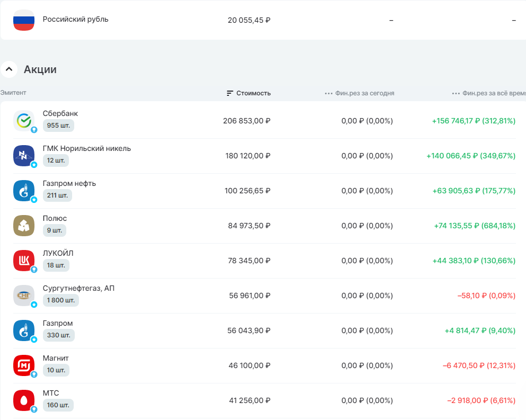Screen dimensions: 526x420
Task: Click the Сургутнефтегаз logo icon
Action: pyautogui.click(x=24, y=296)
